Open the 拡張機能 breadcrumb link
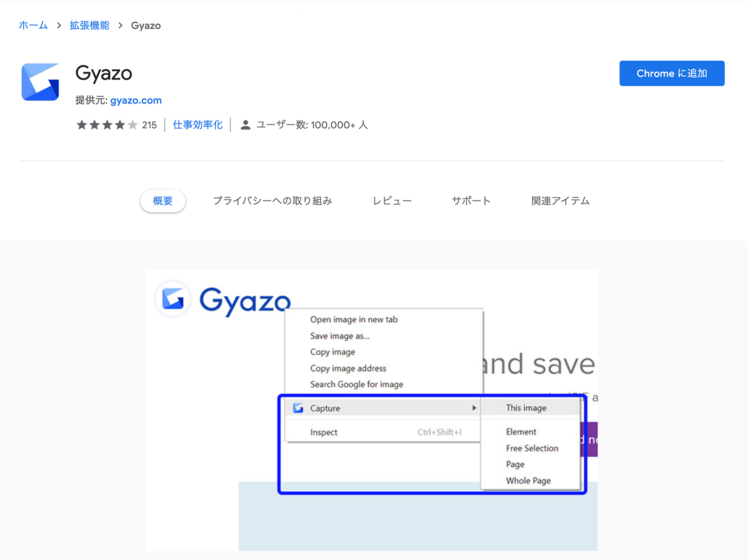Image resolution: width=748 pixels, height=560 pixels. (89, 25)
